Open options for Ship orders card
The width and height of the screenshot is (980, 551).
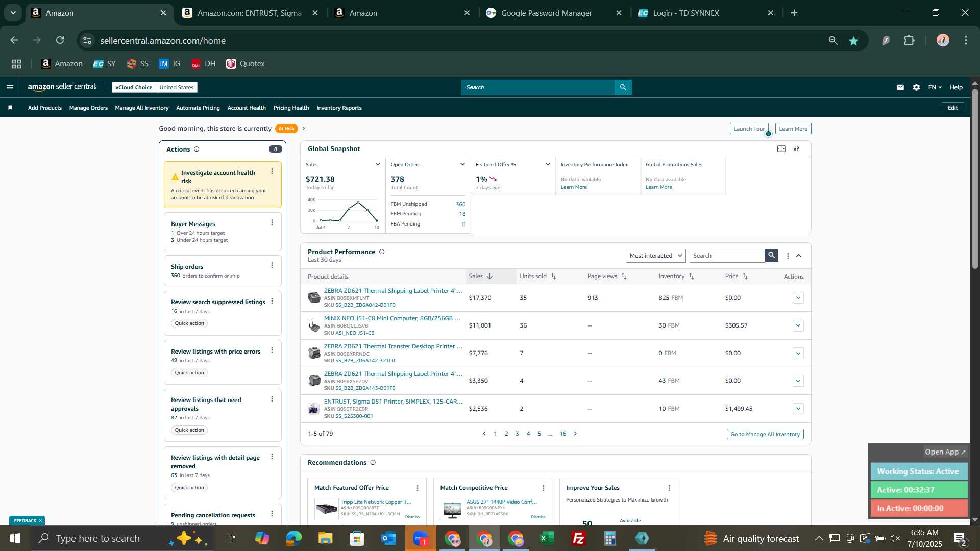[x=272, y=265]
